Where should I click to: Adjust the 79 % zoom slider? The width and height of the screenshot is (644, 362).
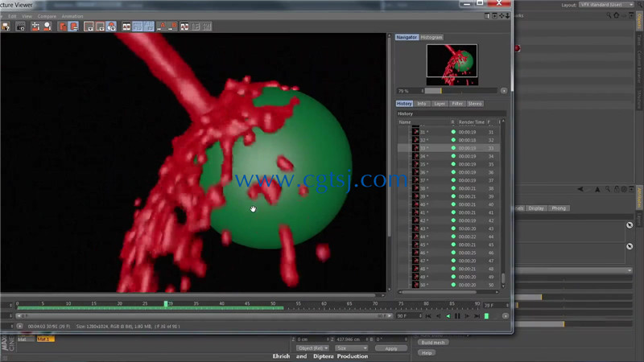(x=460, y=91)
